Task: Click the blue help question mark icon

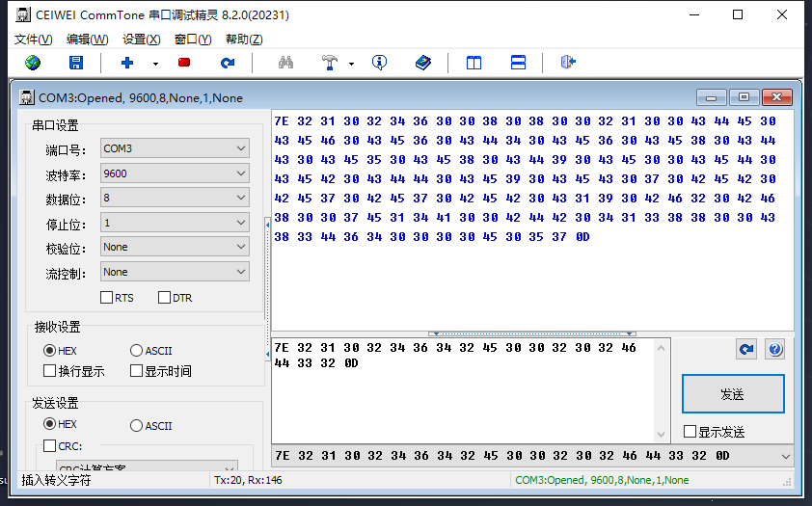Action: pos(774,349)
